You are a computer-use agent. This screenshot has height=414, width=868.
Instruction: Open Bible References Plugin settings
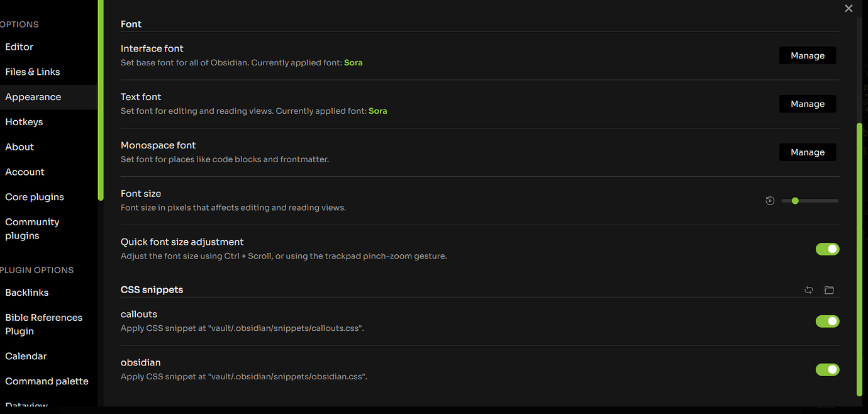(x=43, y=324)
